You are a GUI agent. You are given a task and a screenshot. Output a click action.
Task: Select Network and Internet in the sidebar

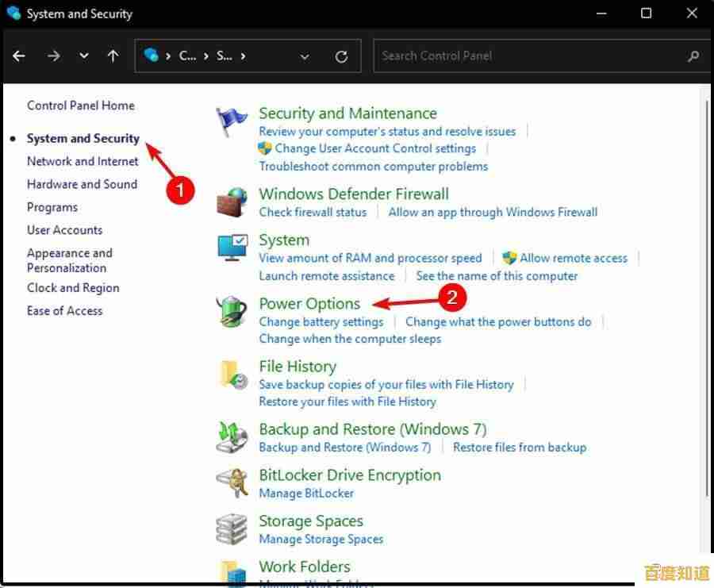click(83, 161)
